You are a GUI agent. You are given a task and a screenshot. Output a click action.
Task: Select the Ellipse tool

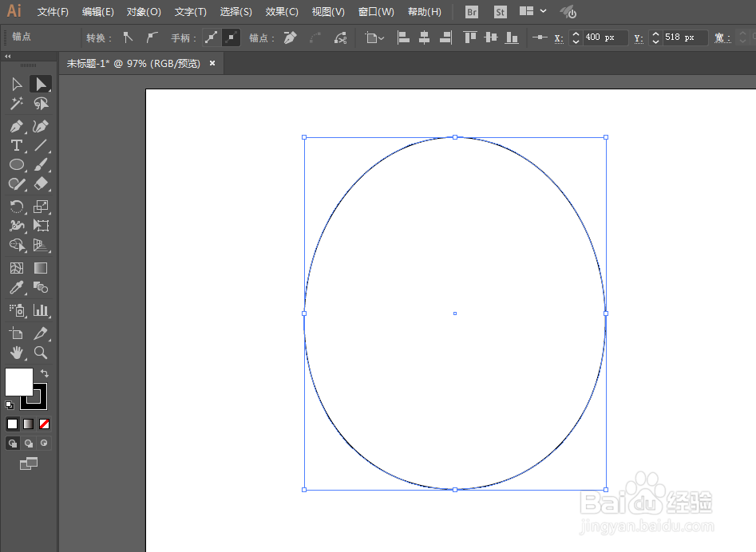pyautogui.click(x=16, y=164)
